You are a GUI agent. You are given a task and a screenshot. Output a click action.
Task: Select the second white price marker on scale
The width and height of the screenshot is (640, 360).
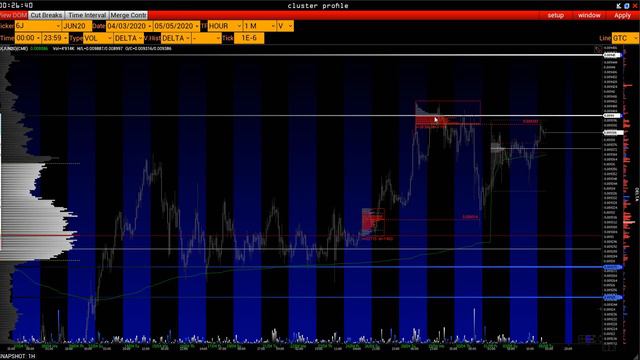click(612, 116)
